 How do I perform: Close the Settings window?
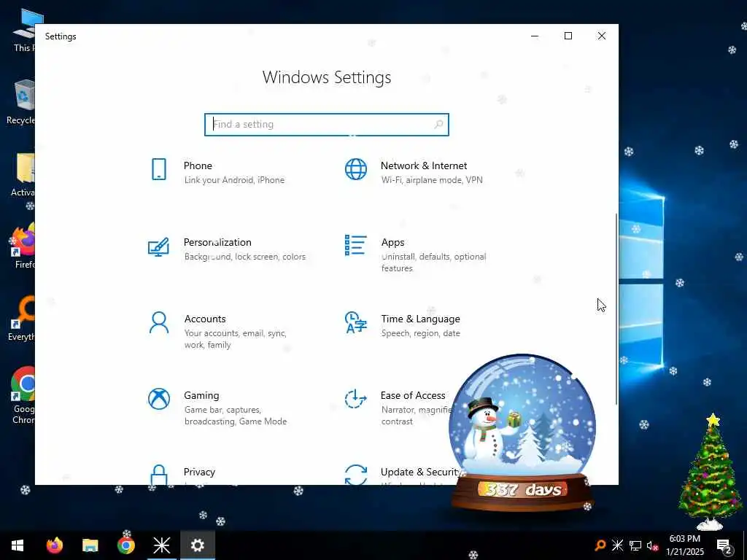pos(602,36)
